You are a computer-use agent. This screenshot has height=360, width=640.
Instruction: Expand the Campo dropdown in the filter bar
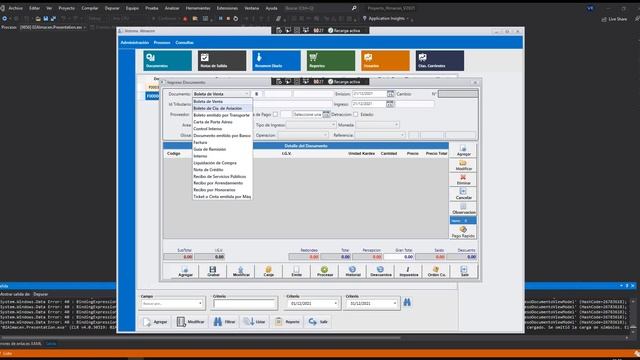point(200,304)
